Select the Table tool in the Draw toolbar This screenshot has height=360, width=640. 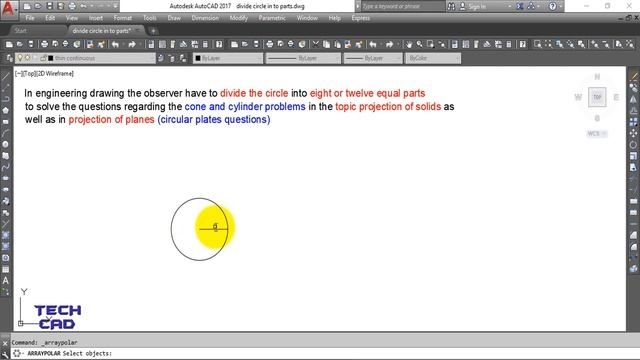tap(5, 269)
